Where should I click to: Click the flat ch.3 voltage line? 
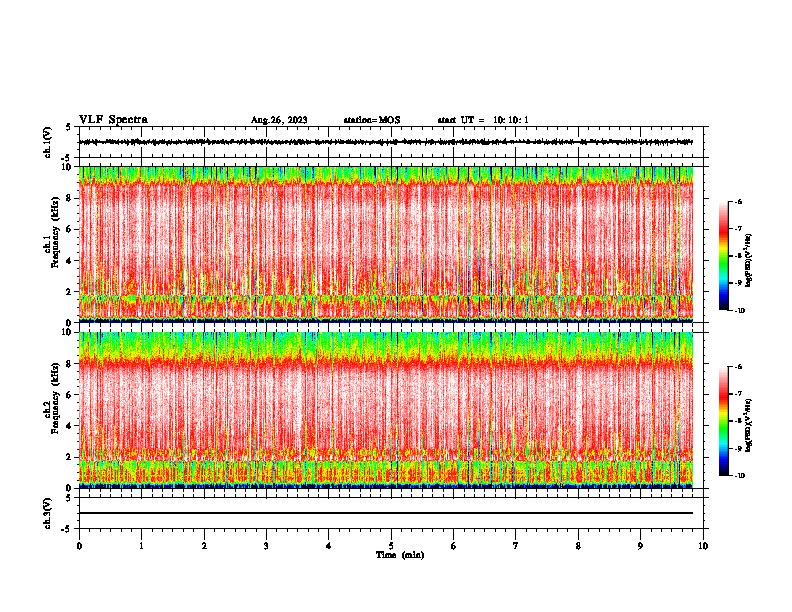pyautogui.click(x=386, y=513)
